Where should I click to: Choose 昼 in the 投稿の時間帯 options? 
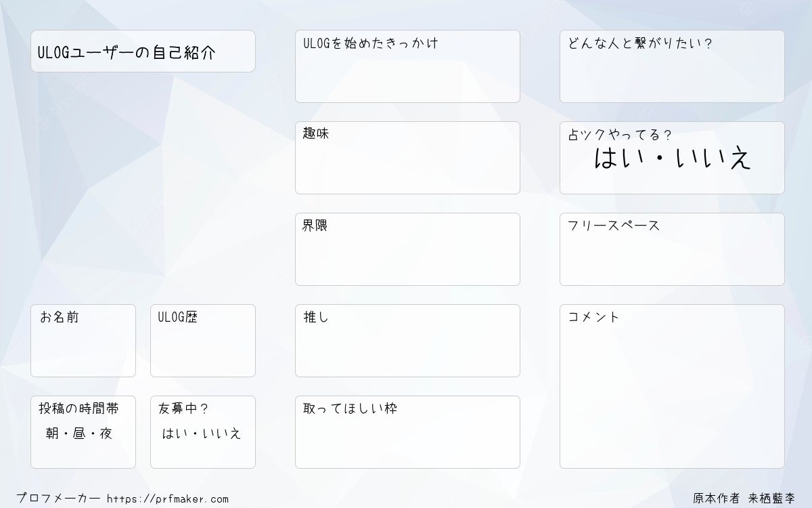tap(79, 434)
